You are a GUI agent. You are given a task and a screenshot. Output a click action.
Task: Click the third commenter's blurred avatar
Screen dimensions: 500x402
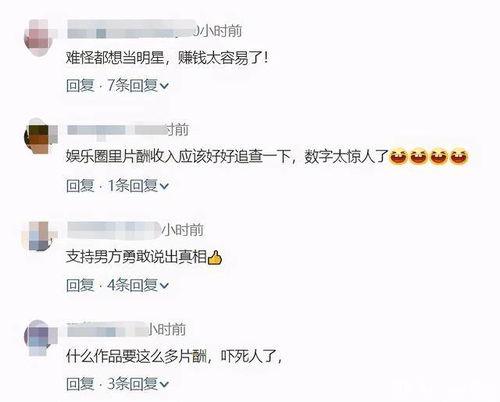(x=39, y=237)
